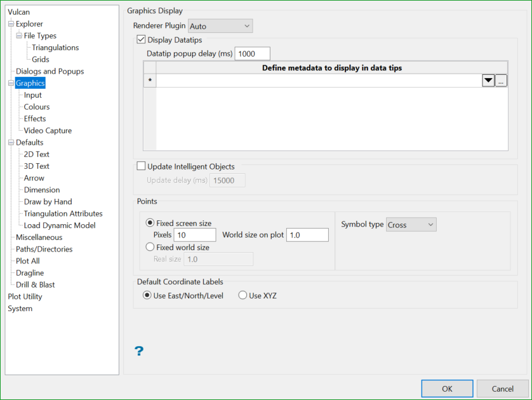Open the Symbol type dropdown
The image size is (532, 400).
411,225
